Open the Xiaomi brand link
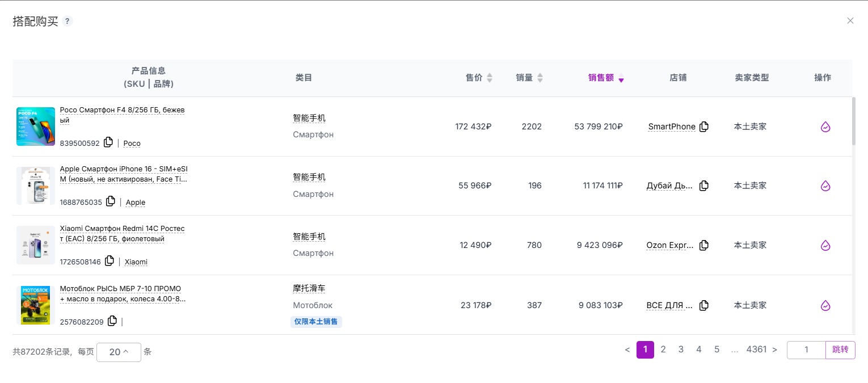The width and height of the screenshot is (868, 383). click(136, 262)
